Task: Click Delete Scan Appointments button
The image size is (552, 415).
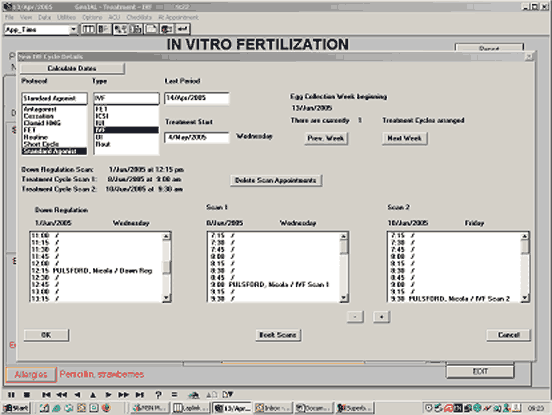Action: [x=276, y=180]
